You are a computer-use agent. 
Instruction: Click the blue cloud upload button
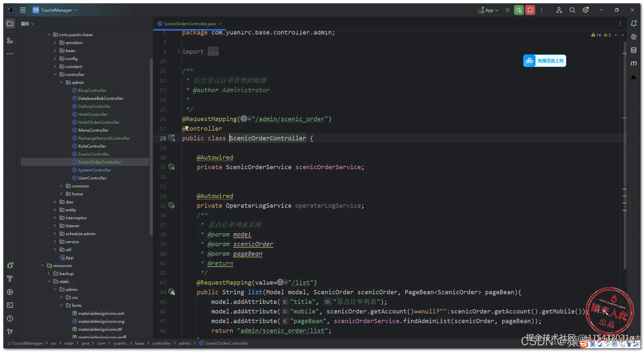(x=545, y=61)
